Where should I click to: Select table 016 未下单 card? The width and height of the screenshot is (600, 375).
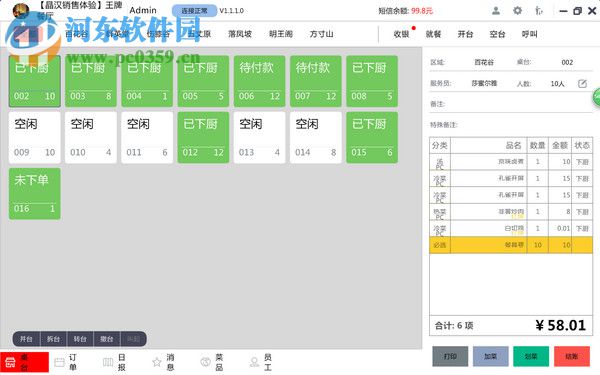pos(35,194)
